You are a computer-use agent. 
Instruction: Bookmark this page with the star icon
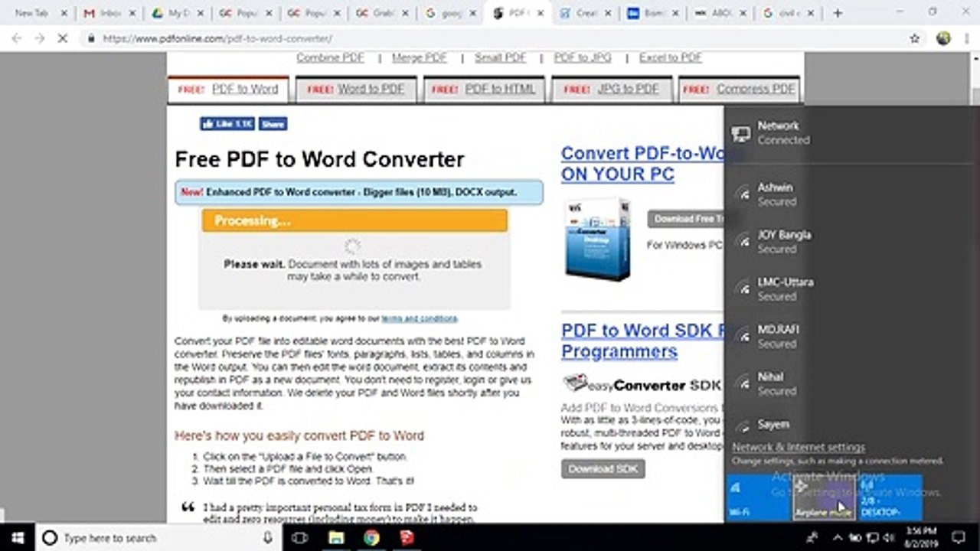point(914,38)
